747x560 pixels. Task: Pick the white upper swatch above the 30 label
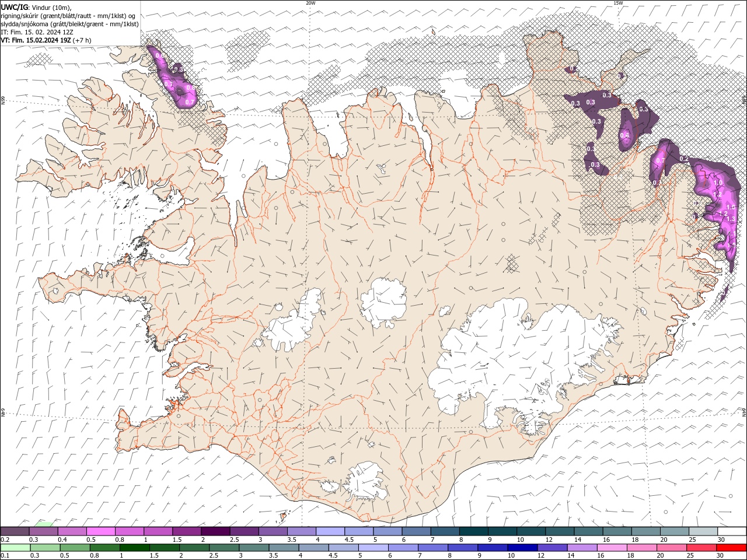[731, 531]
